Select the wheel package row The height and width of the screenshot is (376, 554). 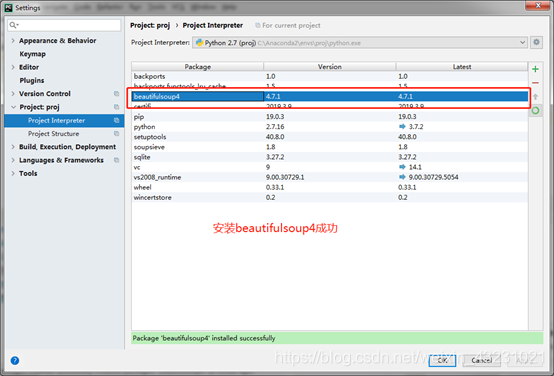click(x=330, y=187)
